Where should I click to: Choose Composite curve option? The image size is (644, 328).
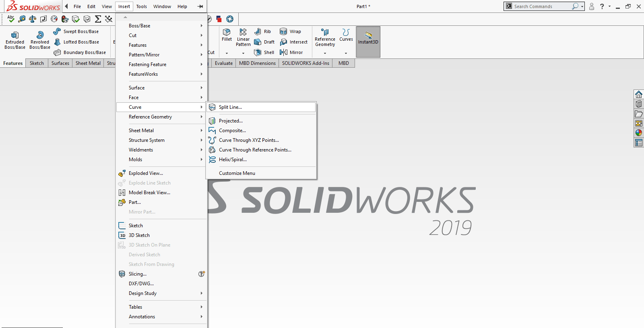coord(261,131)
